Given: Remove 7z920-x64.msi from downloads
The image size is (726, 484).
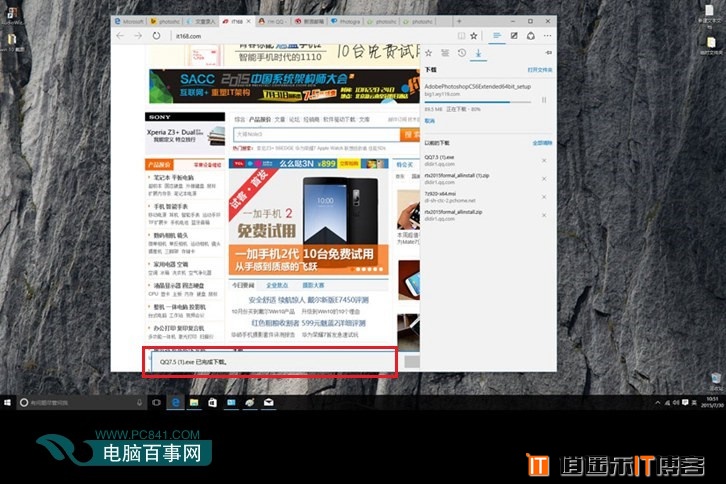Looking at the screenshot, I should [x=544, y=197].
